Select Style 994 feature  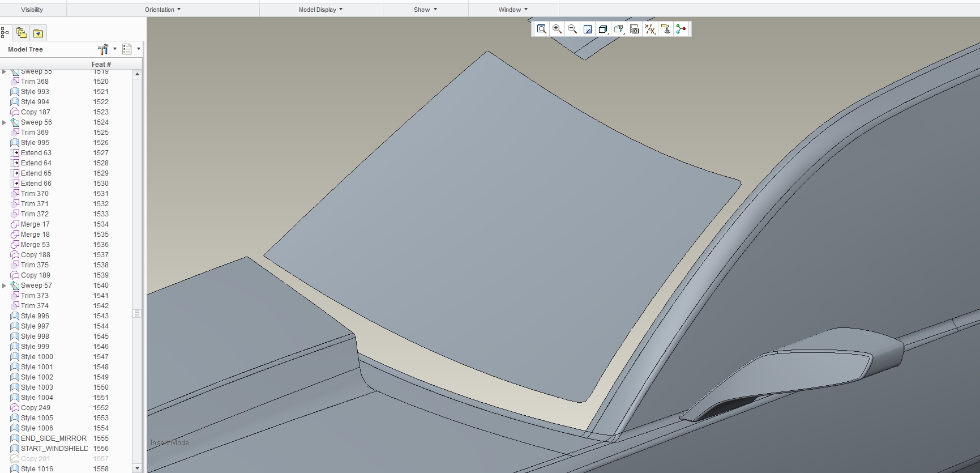(35, 102)
